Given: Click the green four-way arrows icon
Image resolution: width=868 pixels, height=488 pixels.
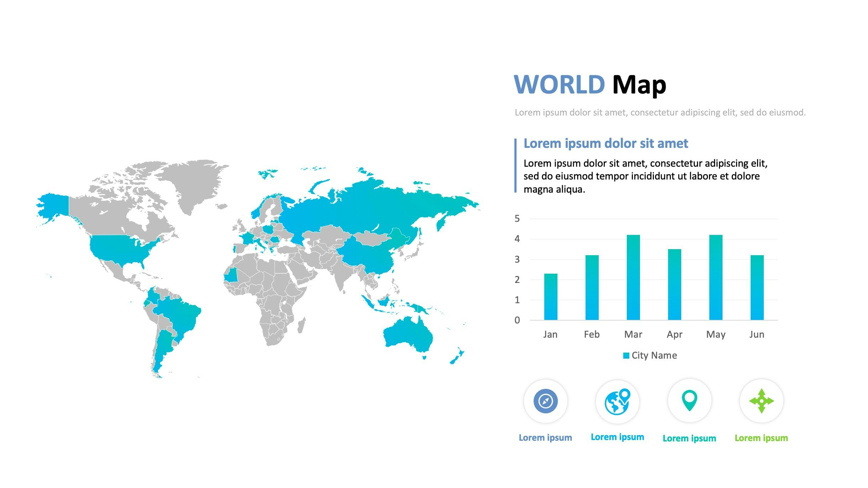Looking at the screenshot, I should tap(761, 401).
